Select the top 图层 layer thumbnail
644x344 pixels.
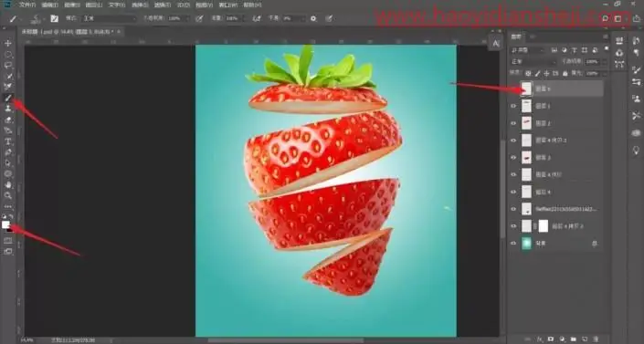point(526,89)
